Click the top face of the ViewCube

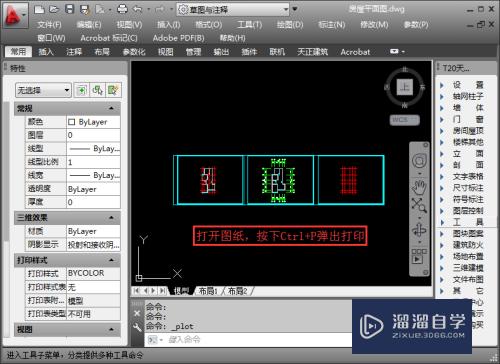405,87
